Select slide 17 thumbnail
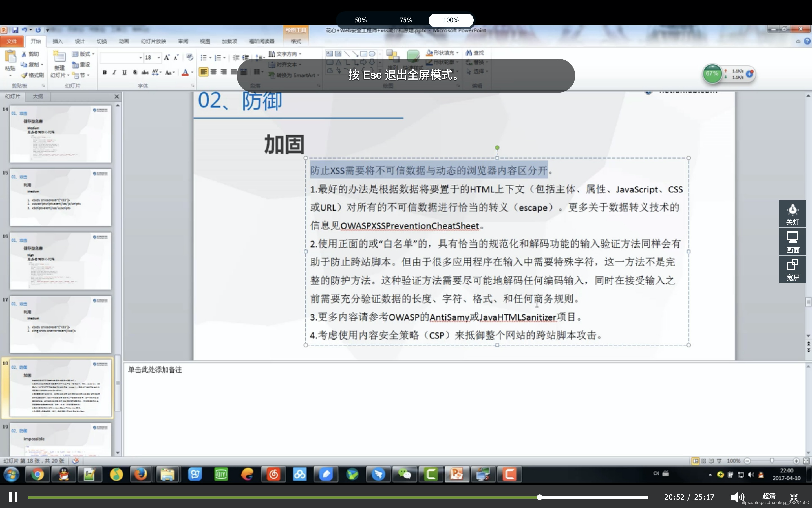 pyautogui.click(x=61, y=325)
